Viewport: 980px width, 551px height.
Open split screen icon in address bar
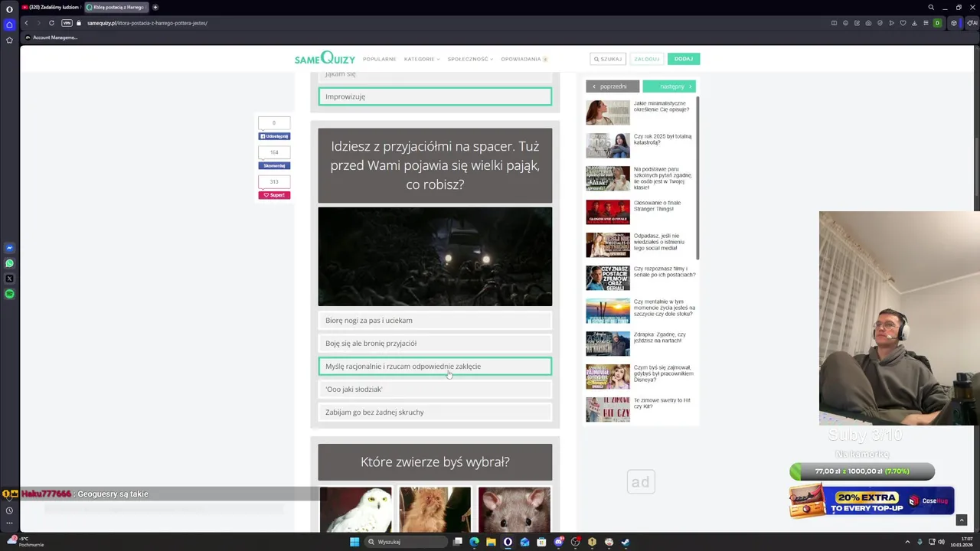coord(834,23)
